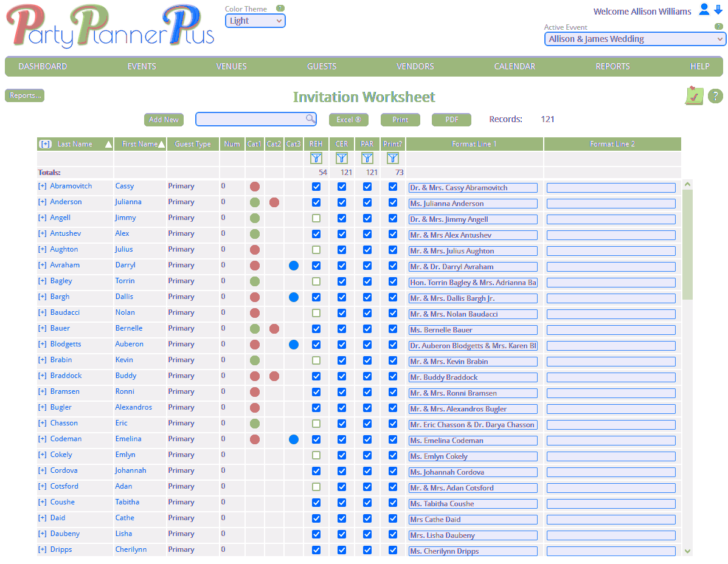Sort by First Name ascending arrow
728x564 pixels.
[161, 144]
